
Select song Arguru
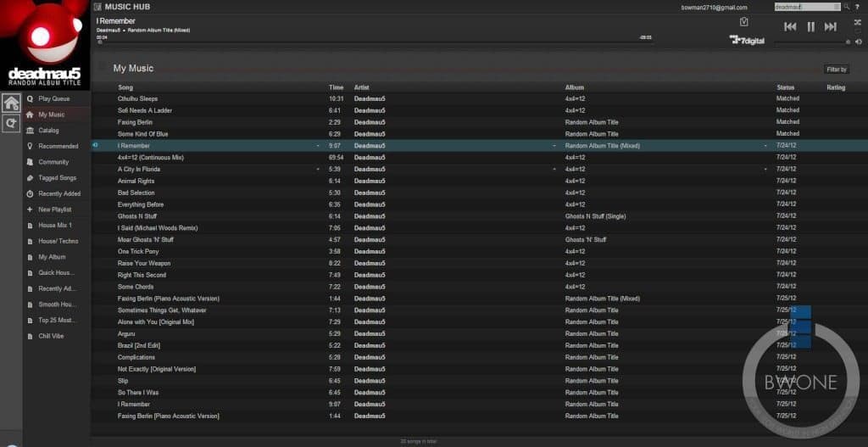click(x=126, y=333)
